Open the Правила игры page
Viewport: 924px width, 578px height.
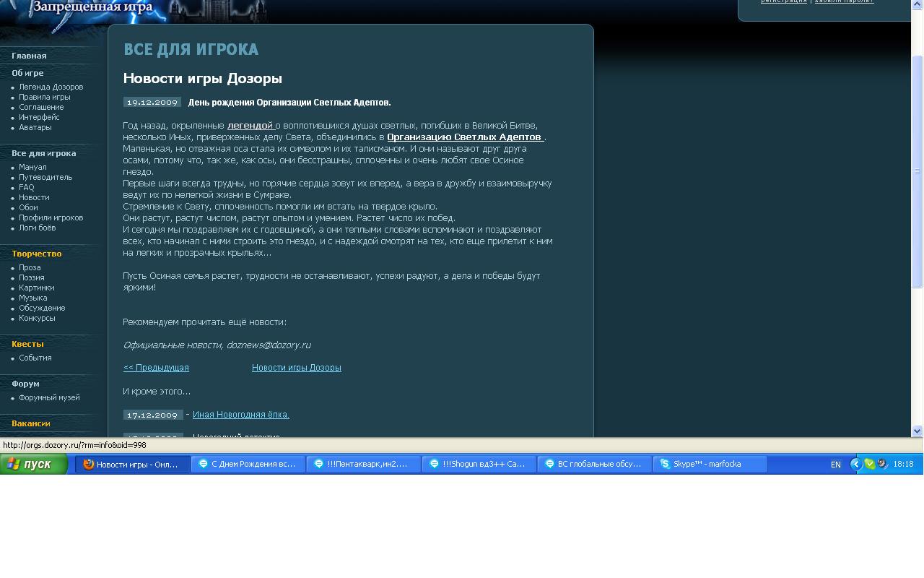tap(45, 97)
